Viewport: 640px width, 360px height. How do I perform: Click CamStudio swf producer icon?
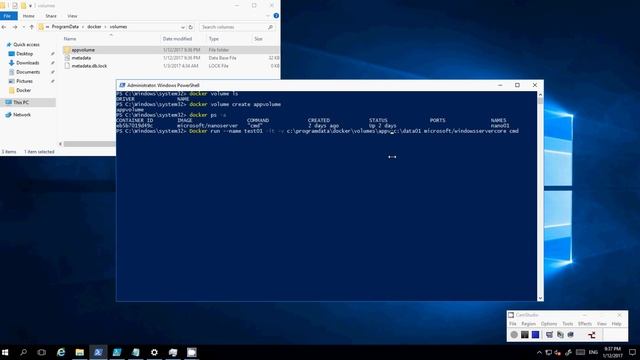tap(571, 335)
